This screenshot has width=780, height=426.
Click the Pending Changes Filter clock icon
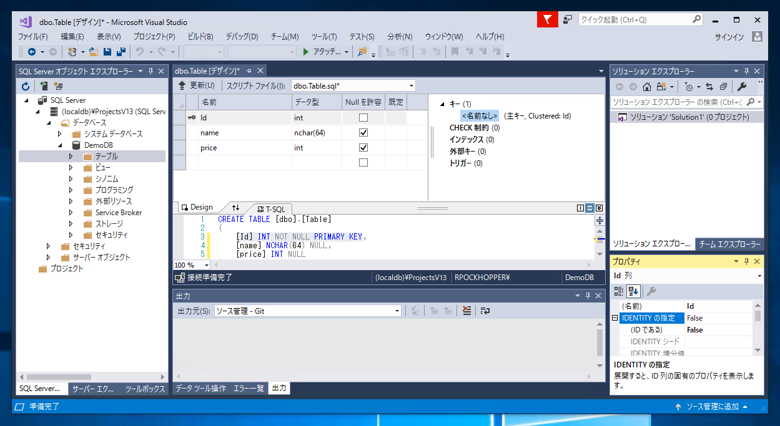pyautogui.click(x=689, y=87)
